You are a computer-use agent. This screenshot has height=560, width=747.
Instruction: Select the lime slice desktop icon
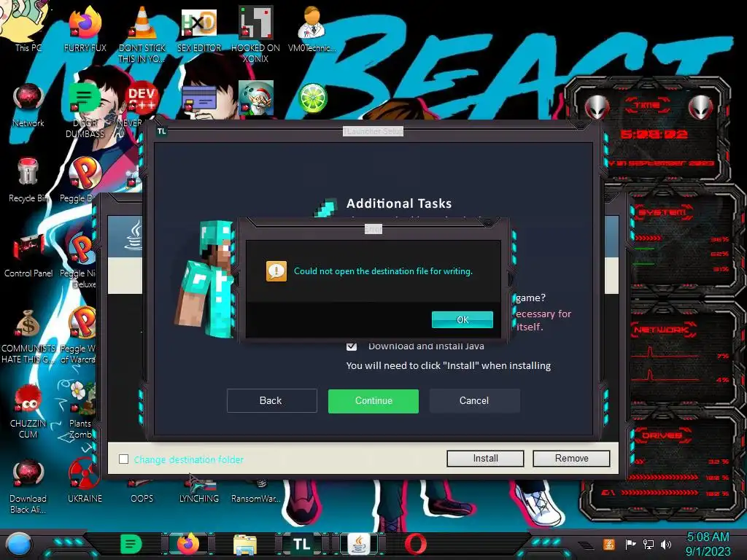[312, 98]
